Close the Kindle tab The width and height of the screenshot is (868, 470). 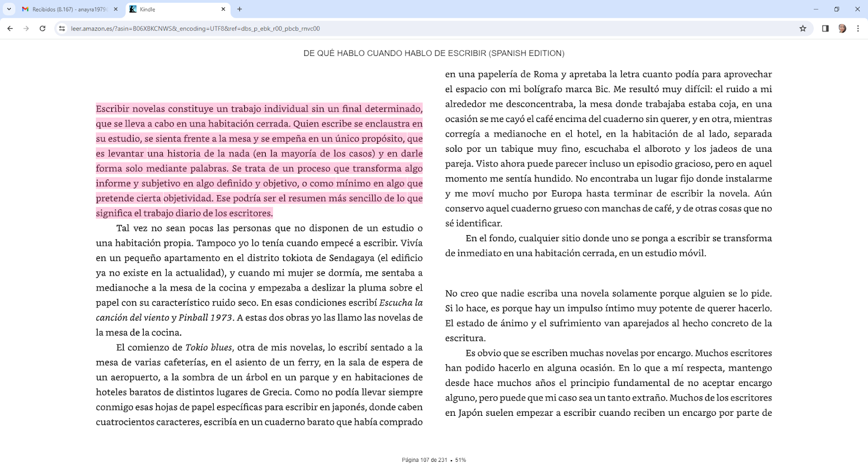(x=223, y=9)
